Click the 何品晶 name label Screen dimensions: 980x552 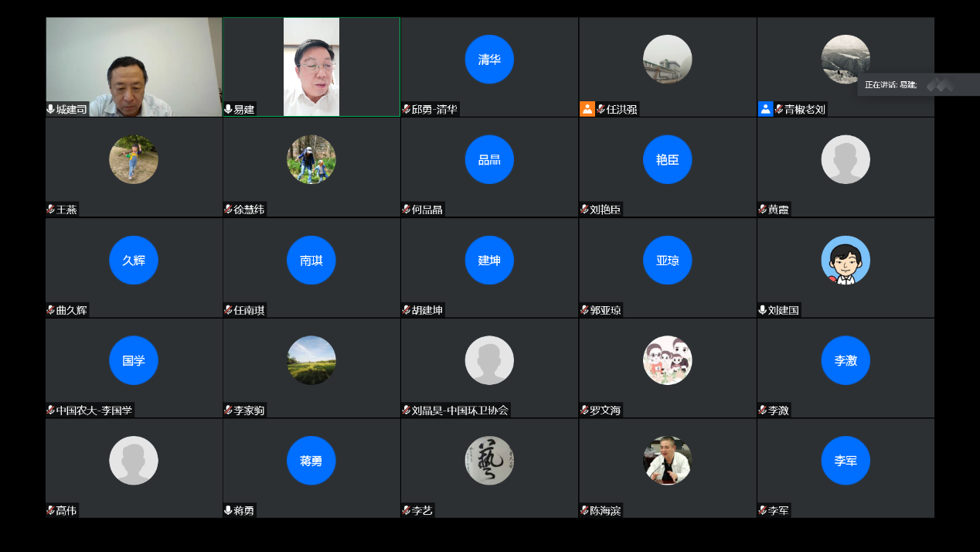pos(427,210)
